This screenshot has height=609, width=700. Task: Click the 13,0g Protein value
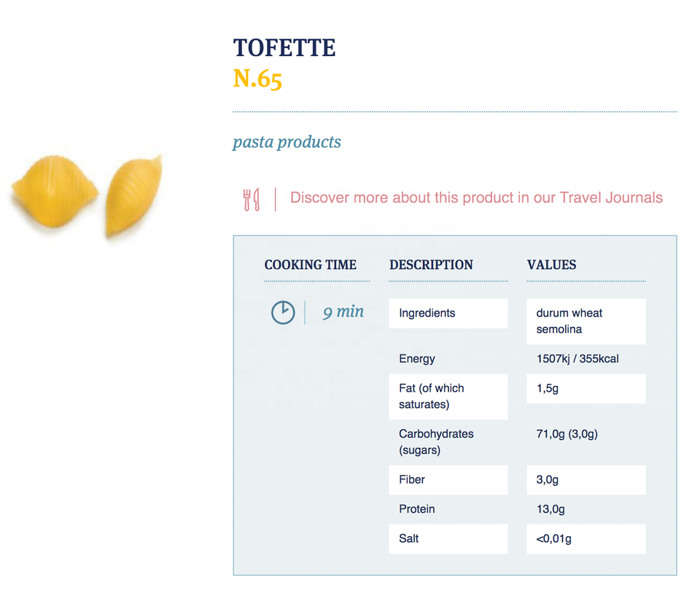pyautogui.click(x=551, y=509)
